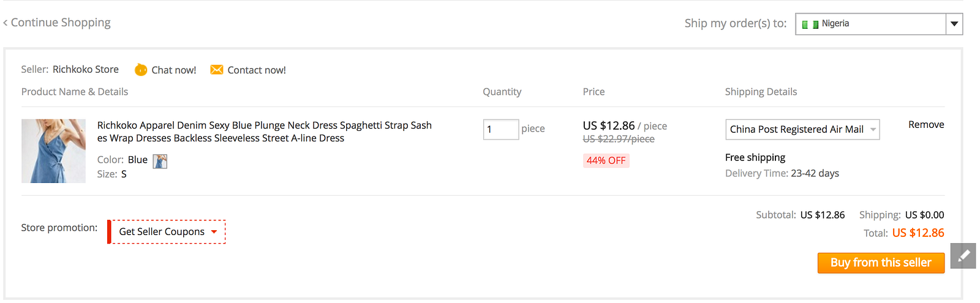This screenshot has height=303, width=980.
Task: Click the Contact now envelope icon
Action: click(217, 70)
